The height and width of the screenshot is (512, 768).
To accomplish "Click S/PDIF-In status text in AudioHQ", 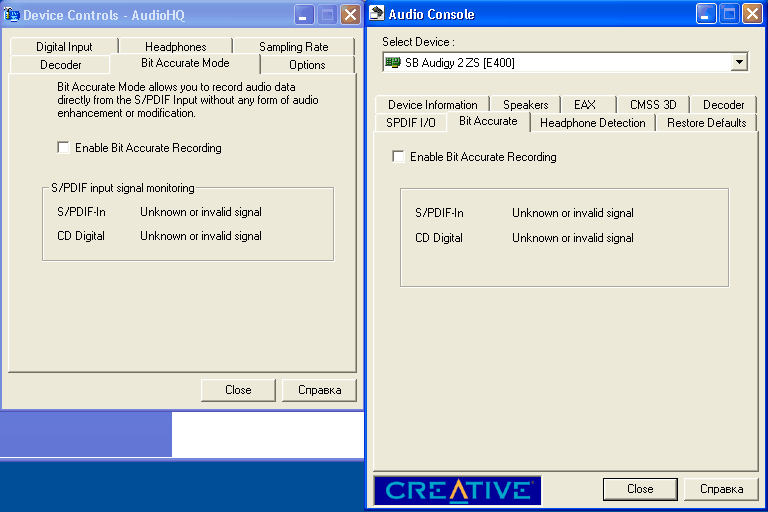I will click(x=201, y=212).
